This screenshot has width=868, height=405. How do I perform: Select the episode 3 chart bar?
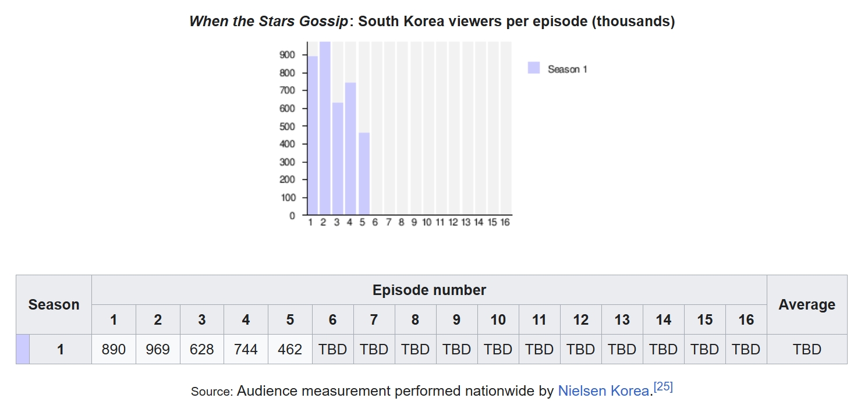[x=338, y=158]
